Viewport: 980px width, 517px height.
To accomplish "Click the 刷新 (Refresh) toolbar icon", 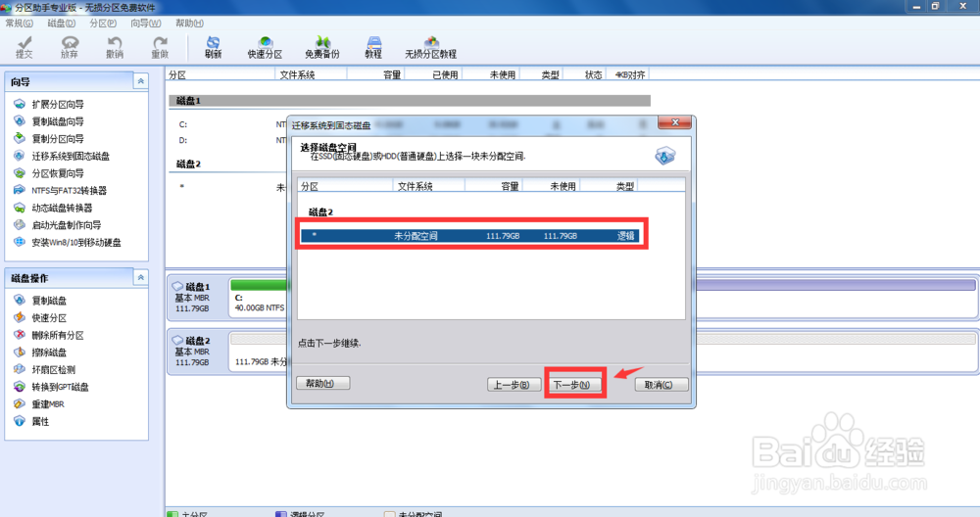I will tap(213, 47).
